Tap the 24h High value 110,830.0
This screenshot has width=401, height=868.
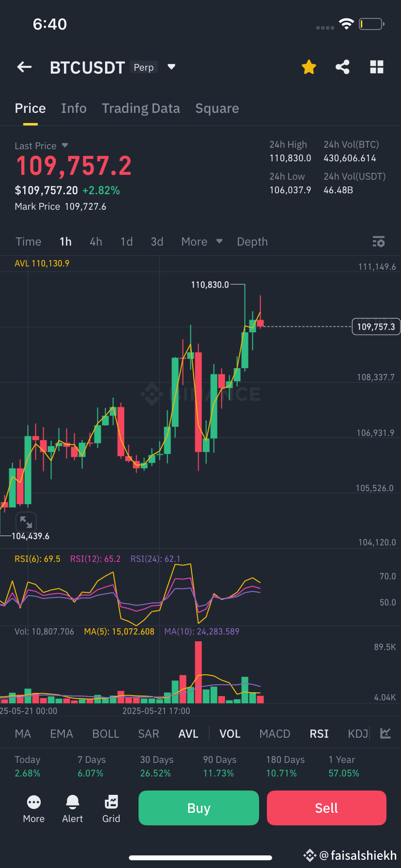tap(290, 158)
